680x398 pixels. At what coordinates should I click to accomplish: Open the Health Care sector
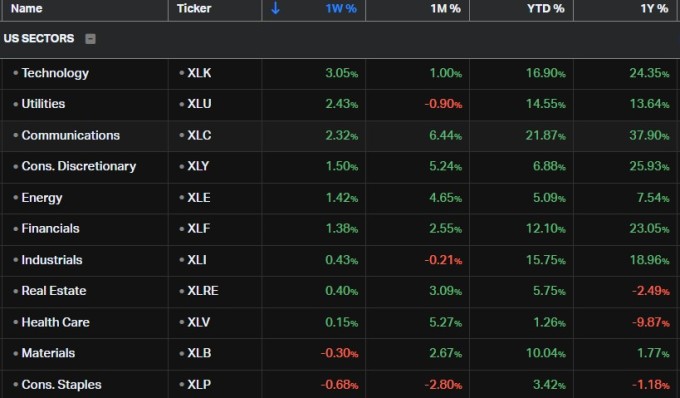[56, 322]
